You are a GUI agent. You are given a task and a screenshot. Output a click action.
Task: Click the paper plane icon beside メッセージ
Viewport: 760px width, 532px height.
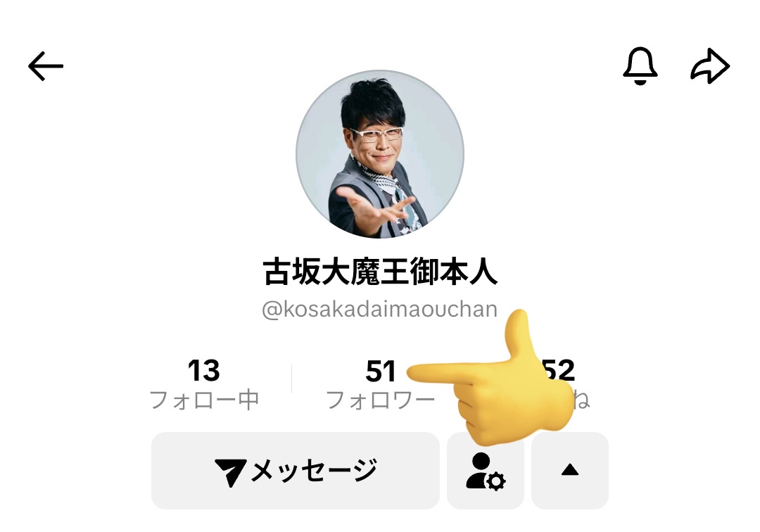click(231, 472)
